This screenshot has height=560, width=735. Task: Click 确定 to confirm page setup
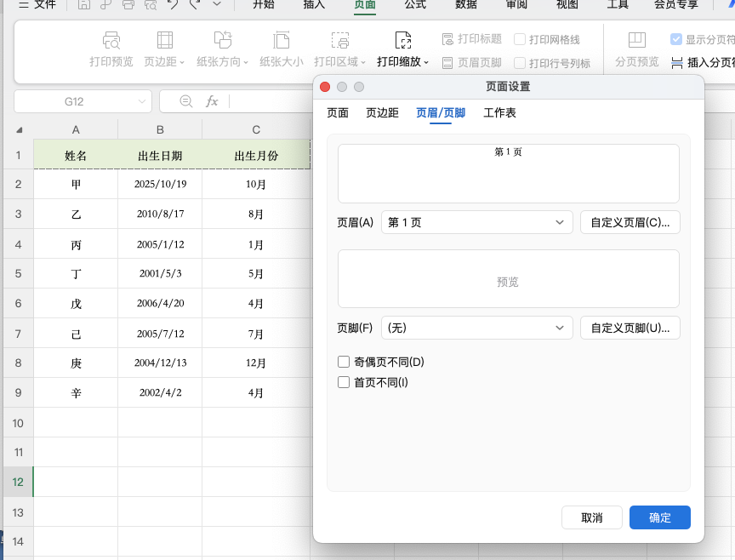pos(660,517)
